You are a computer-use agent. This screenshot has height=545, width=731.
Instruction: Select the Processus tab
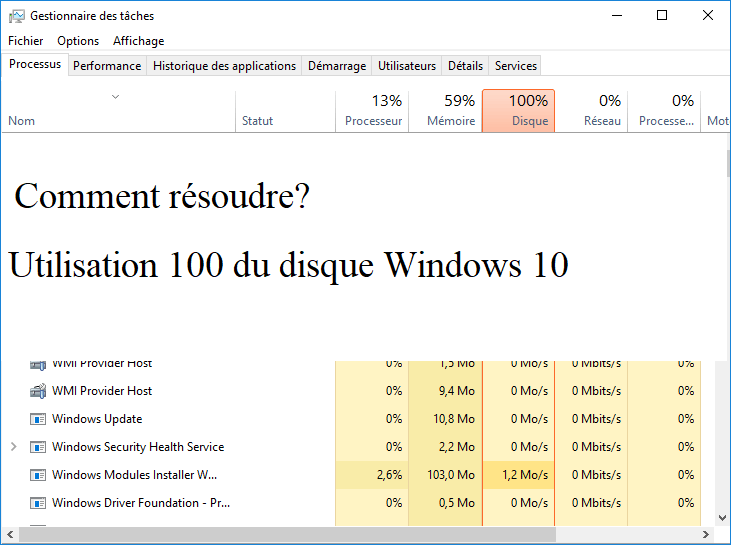point(35,64)
